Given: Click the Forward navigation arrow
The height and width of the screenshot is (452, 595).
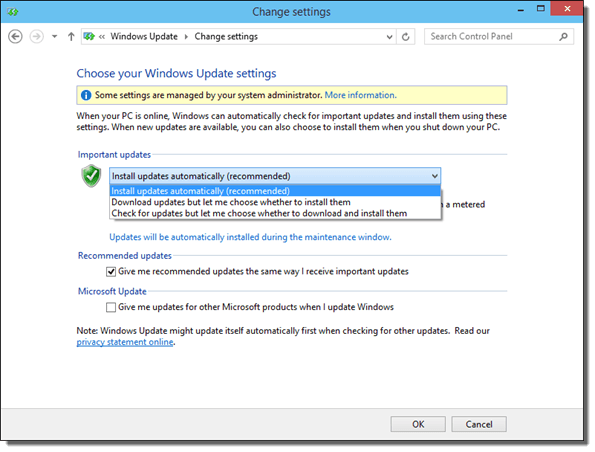Looking at the screenshot, I should point(36,37).
